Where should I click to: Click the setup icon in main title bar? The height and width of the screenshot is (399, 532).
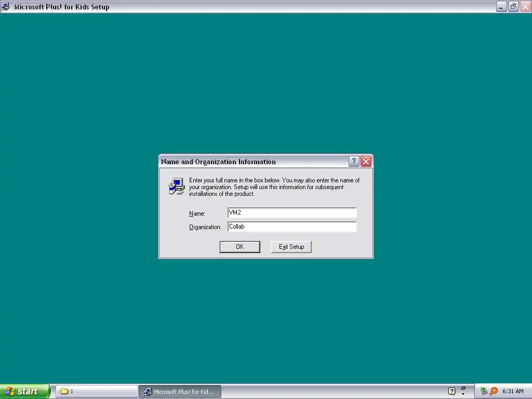pyautogui.click(x=5, y=6)
